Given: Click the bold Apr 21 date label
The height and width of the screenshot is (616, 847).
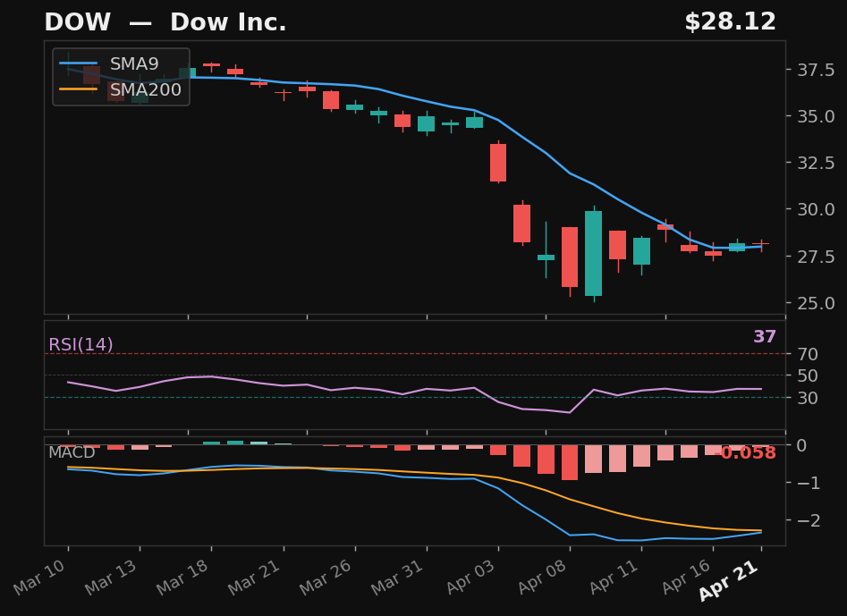Looking at the screenshot, I should click(x=729, y=580).
